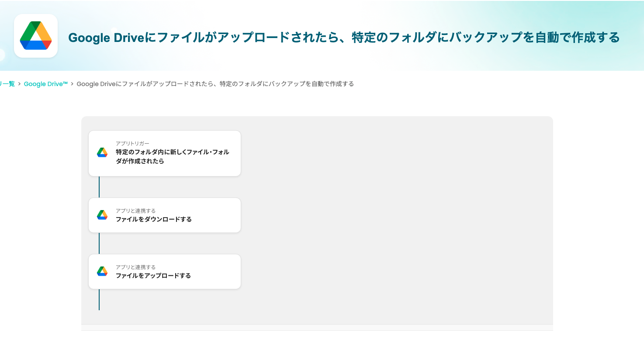The image size is (644, 343).
Task: Open the ファイルをダウンロードする action step
Action: tap(164, 215)
